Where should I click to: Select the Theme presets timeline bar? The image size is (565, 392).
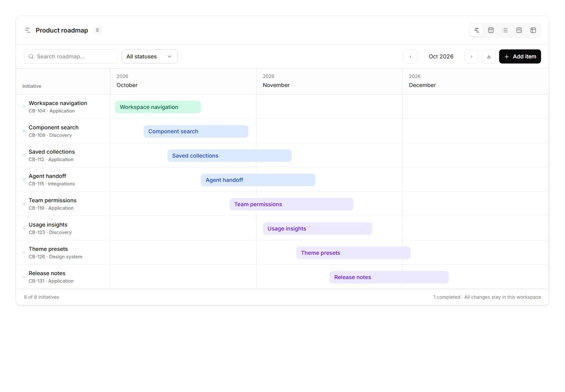353,253
